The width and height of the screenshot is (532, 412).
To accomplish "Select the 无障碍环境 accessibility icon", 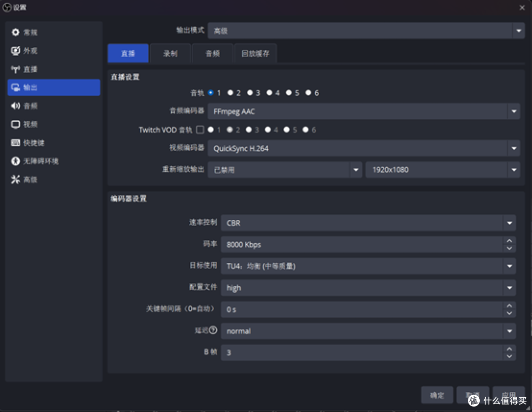I will tap(16, 161).
